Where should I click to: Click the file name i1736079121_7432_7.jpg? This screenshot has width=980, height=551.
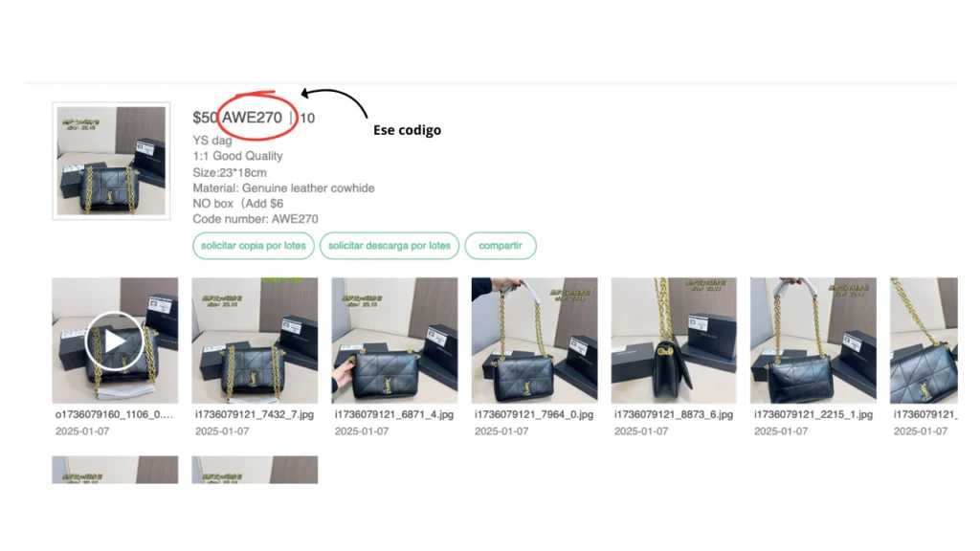[255, 414]
